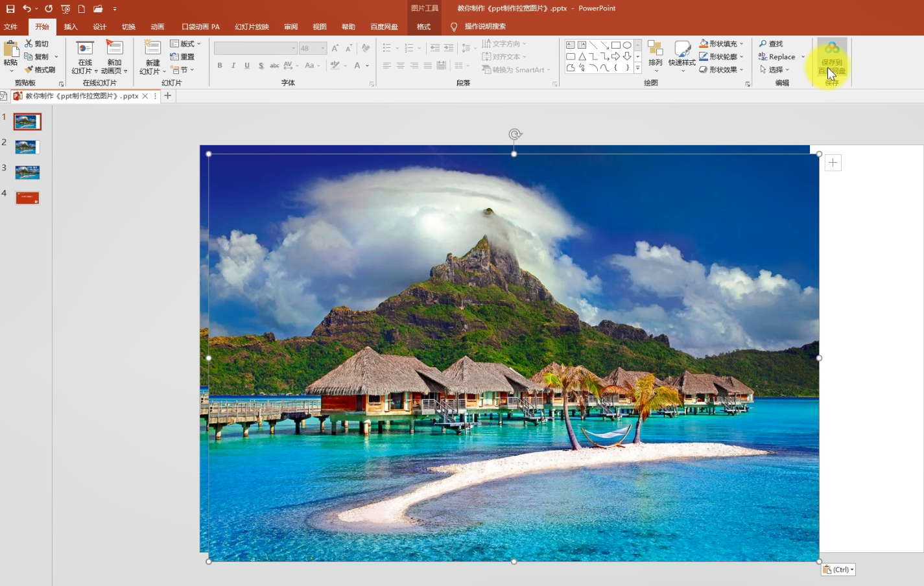Start slideshow from beginning icon
The image size is (924, 586).
(65, 8)
